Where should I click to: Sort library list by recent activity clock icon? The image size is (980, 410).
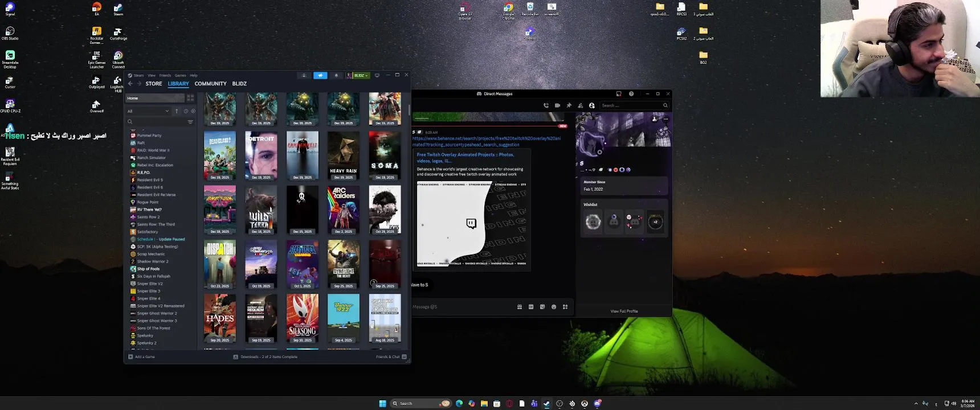pyautogui.click(x=186, y=111)
